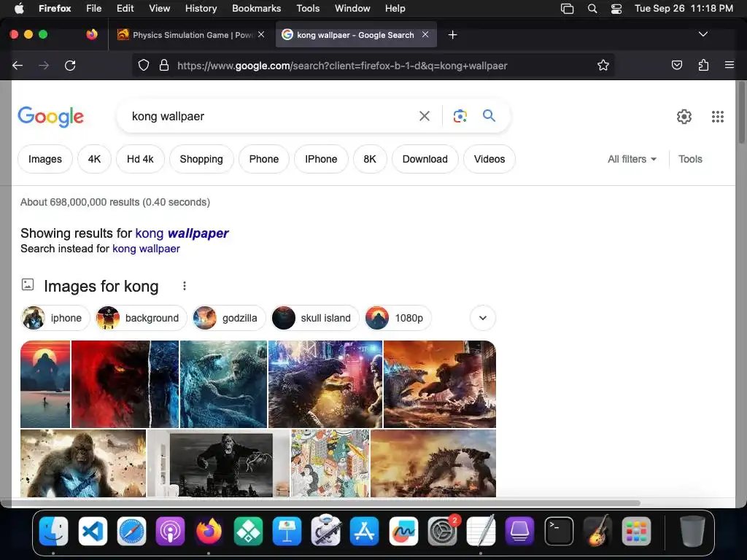Viewport: 747px width, 560px height.
Task: Clear the search box with X icon
Action: (425, 116)
